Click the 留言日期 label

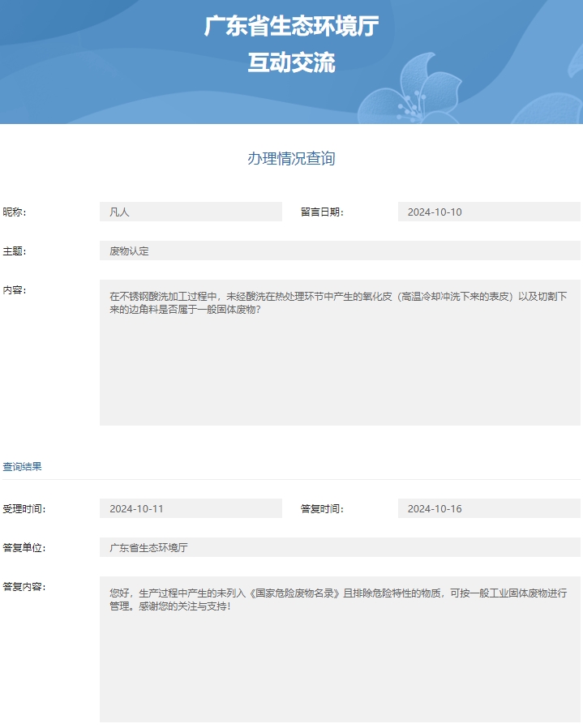322,212
